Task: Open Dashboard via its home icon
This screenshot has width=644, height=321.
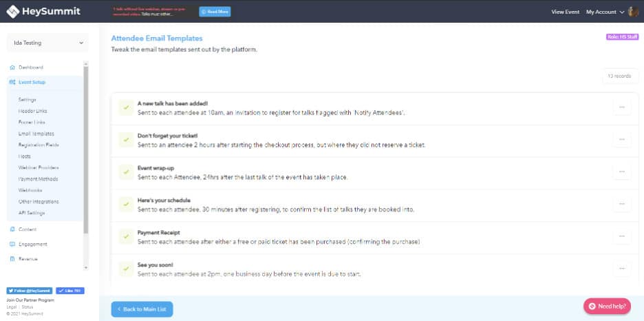Action: (x=12, y=68)
